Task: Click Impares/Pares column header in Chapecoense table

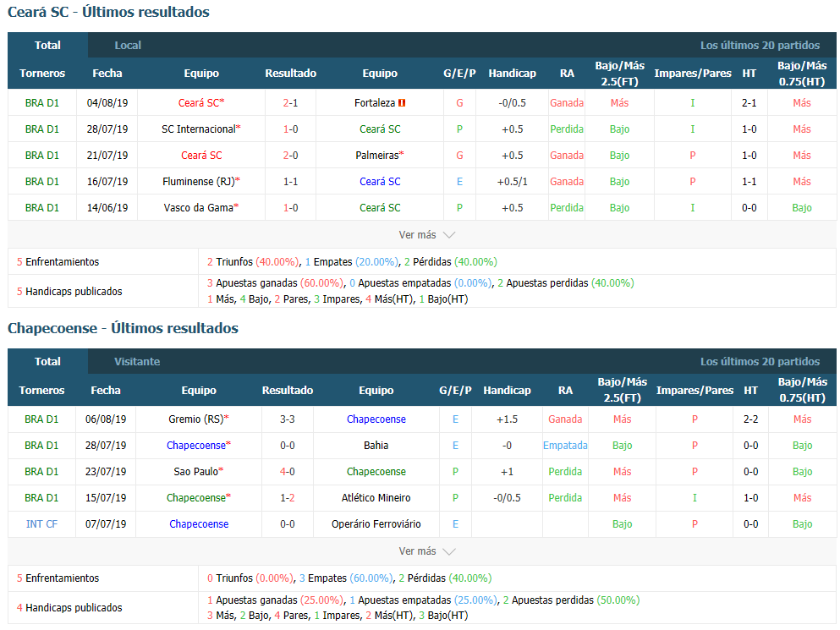Action: coord(695,390)
